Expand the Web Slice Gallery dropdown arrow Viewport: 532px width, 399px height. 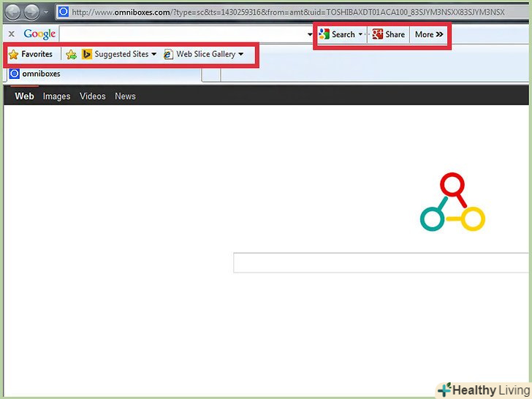[241, 54]
